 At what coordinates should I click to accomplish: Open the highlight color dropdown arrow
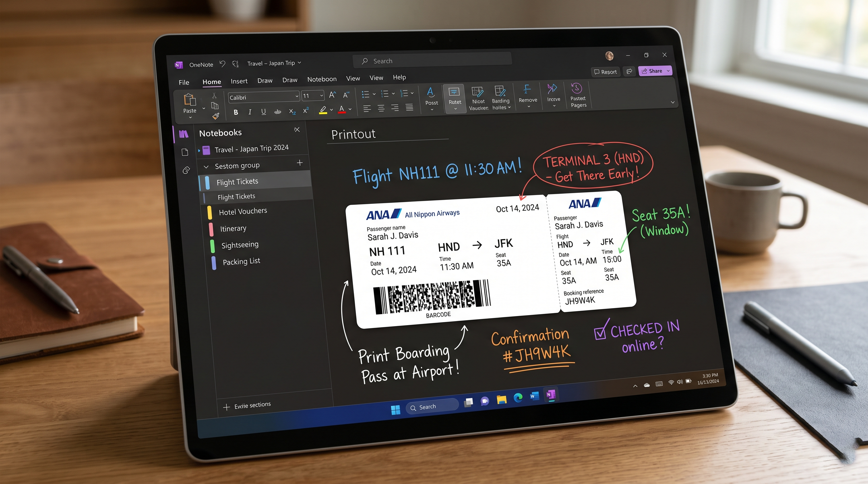pyautogui.click(x=331, y=110)
